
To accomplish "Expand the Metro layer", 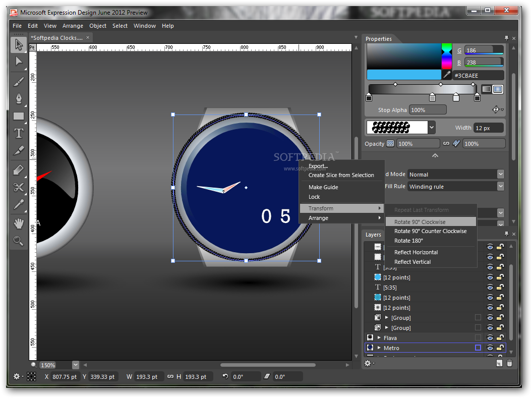I will (x=379, y=348).
